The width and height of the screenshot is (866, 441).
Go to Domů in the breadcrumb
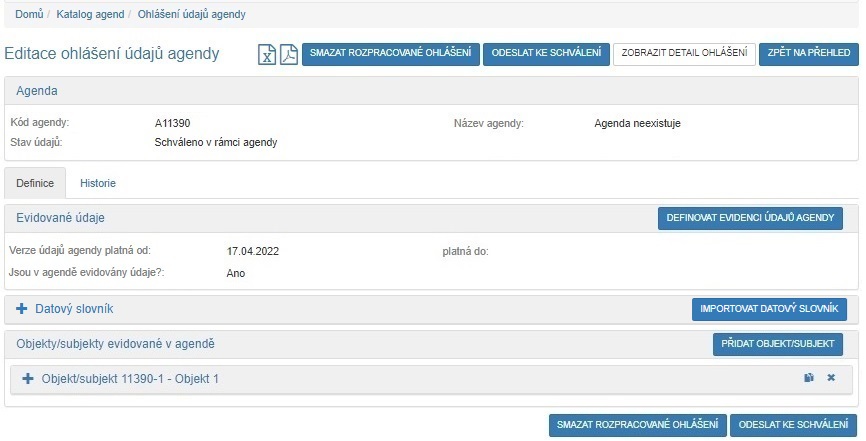(29, 15)
